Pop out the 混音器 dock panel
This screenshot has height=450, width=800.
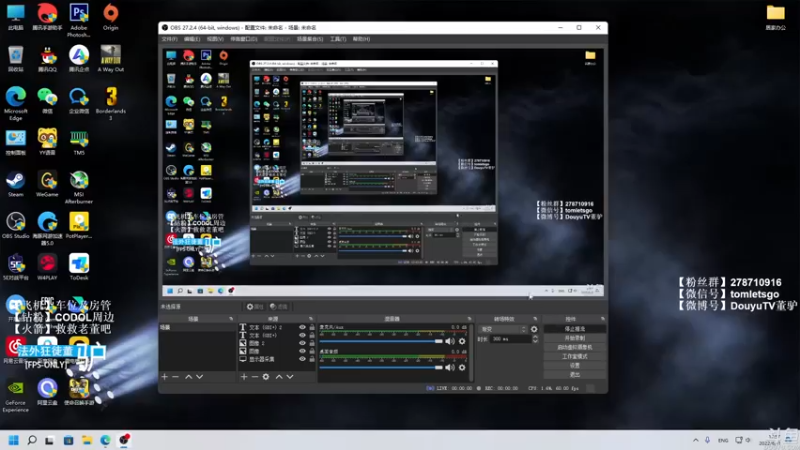pyautogui.click(x=469, y=319)
